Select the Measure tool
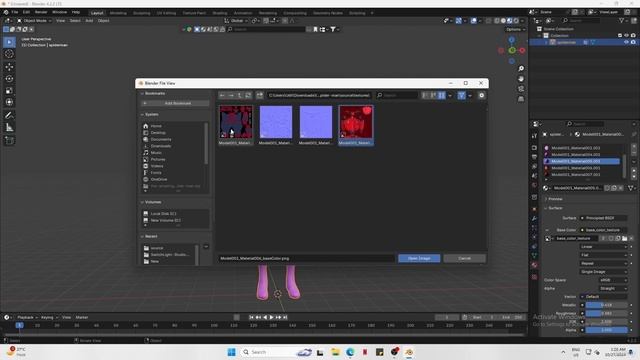This screenshot has height=360, width=640. click(x=9, y=128)
